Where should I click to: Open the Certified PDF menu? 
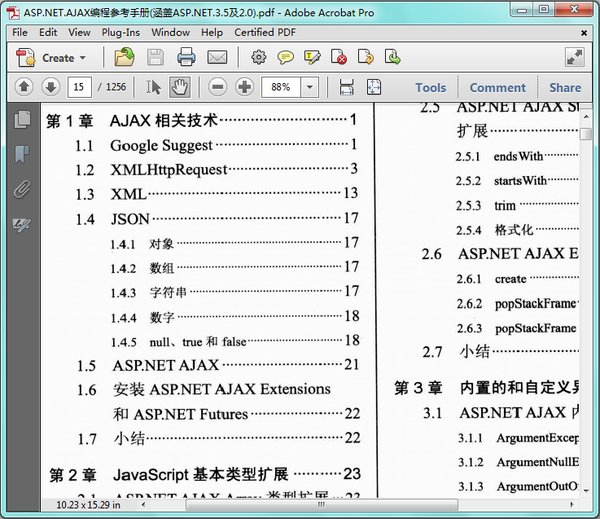[265, 33]
